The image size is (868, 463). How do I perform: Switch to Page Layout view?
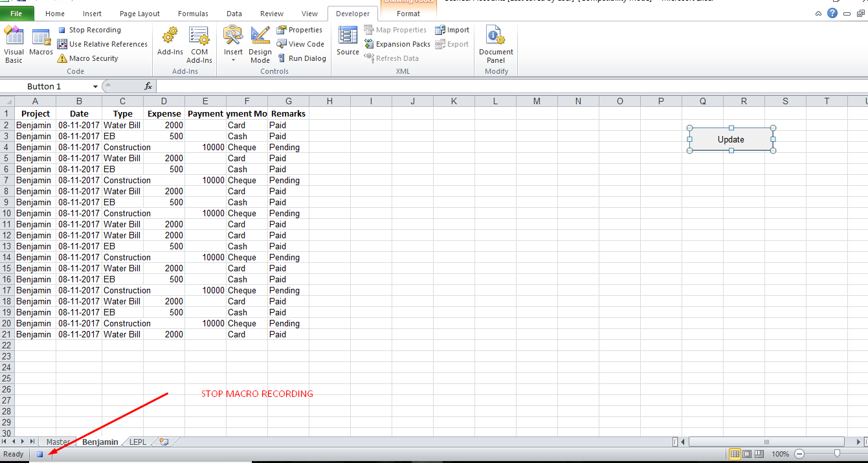point(747,454)
